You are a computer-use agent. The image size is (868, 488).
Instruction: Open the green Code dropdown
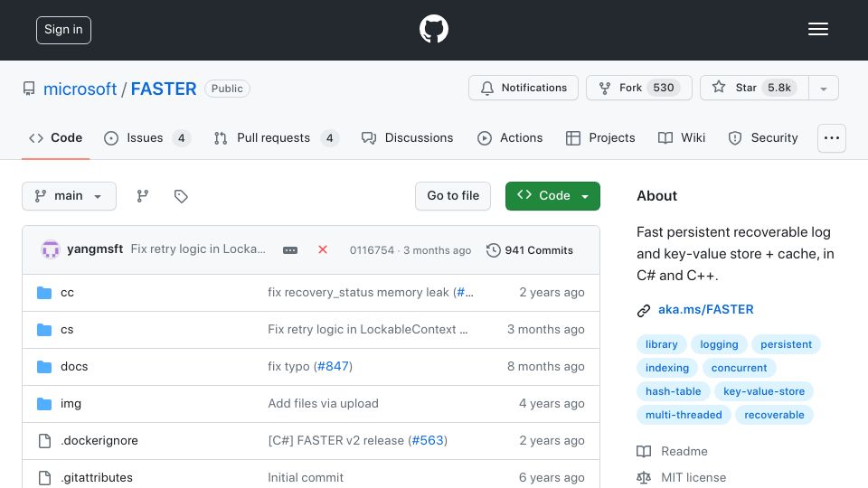click(552, 196)
